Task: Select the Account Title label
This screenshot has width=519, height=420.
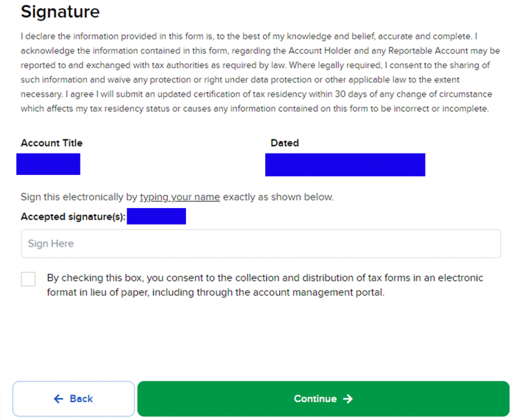Action: [x=52, y=143]
